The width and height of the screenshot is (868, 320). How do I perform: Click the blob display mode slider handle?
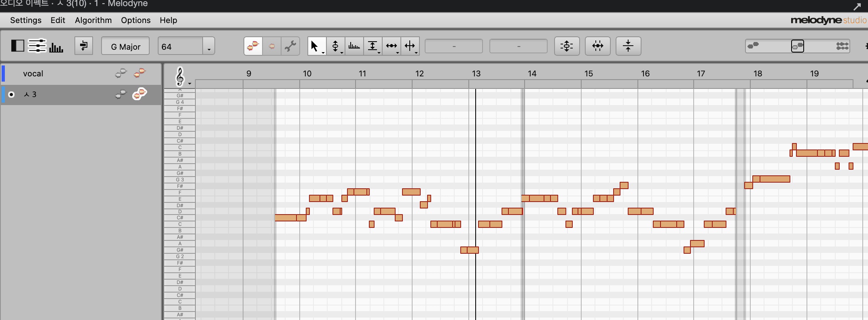coord(797,46)
